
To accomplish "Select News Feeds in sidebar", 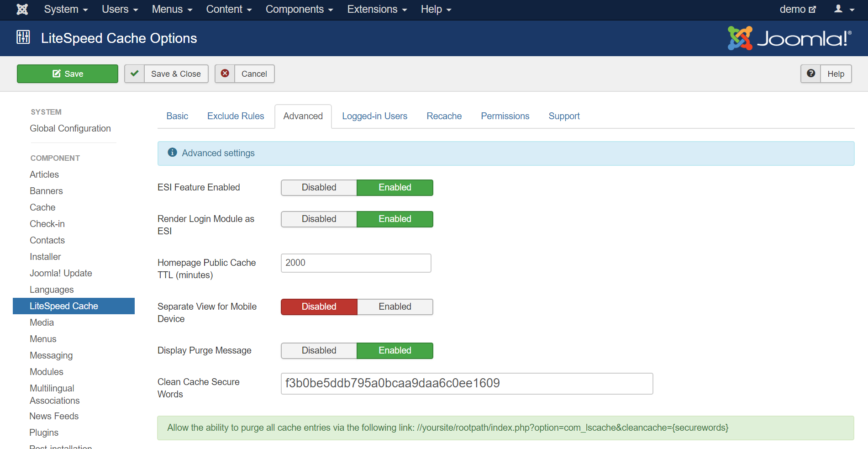I will click(54, 416).
